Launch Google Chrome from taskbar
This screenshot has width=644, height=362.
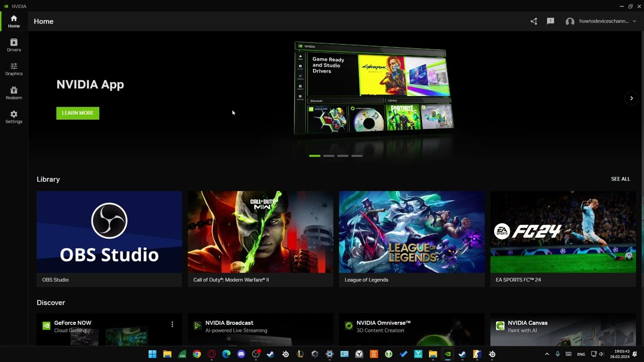197,354
